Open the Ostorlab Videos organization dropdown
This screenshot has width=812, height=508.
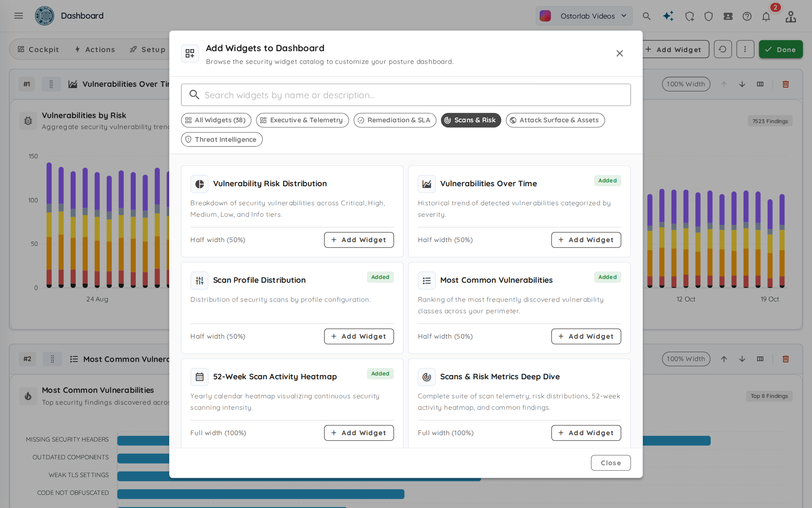click(584, 16)
